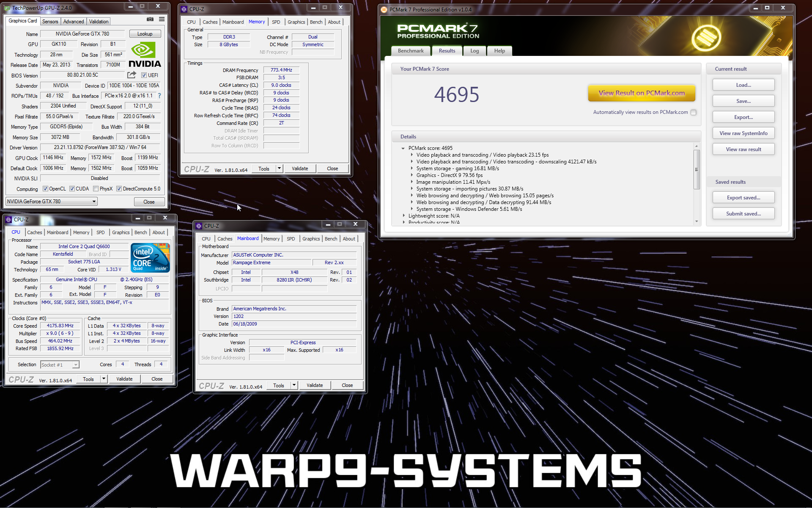
Task: Click PCMark score number 4695
Action: tap(457, 94)
